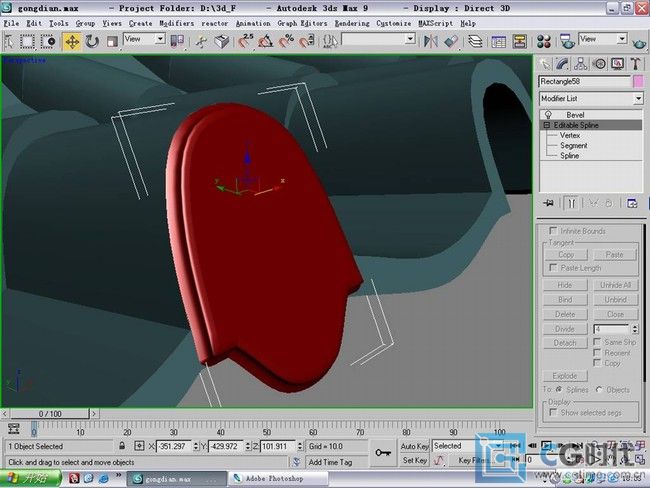Viewport: 650px width, 488px height.
Task: Open the Render Scene dialog icon
Action: click(567, 41)
